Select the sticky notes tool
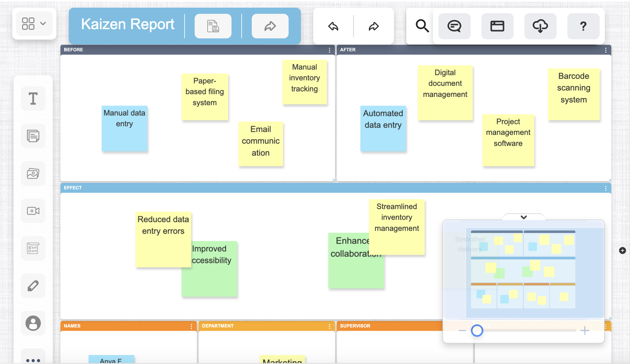Screen dimensions: 630x364 tap(33, 136)
